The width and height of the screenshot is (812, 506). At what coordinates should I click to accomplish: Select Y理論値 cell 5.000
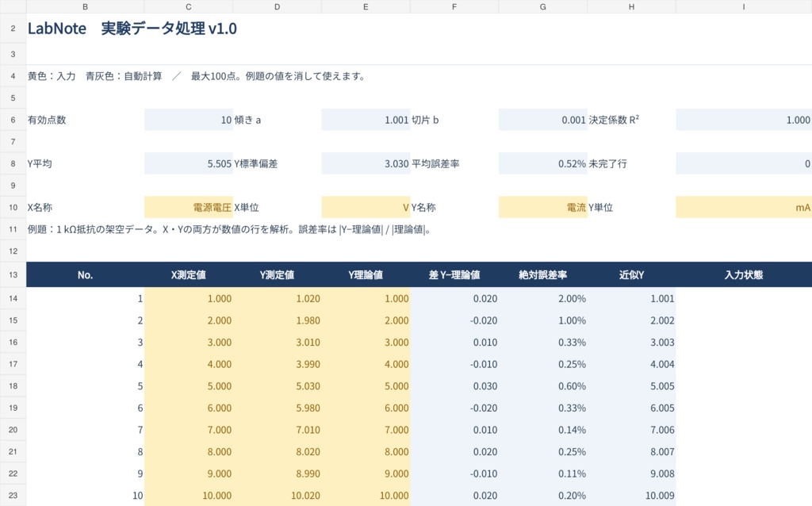point(366,385)
